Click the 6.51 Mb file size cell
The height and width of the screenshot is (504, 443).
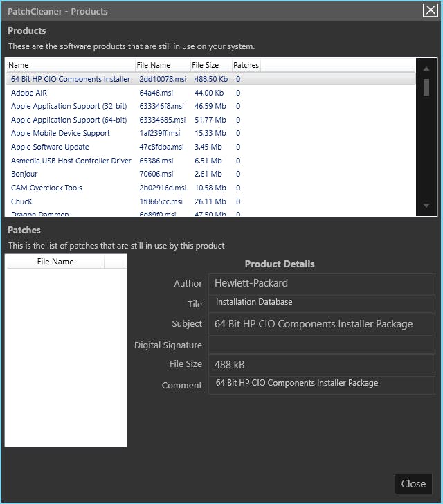(x=208, y=161)
